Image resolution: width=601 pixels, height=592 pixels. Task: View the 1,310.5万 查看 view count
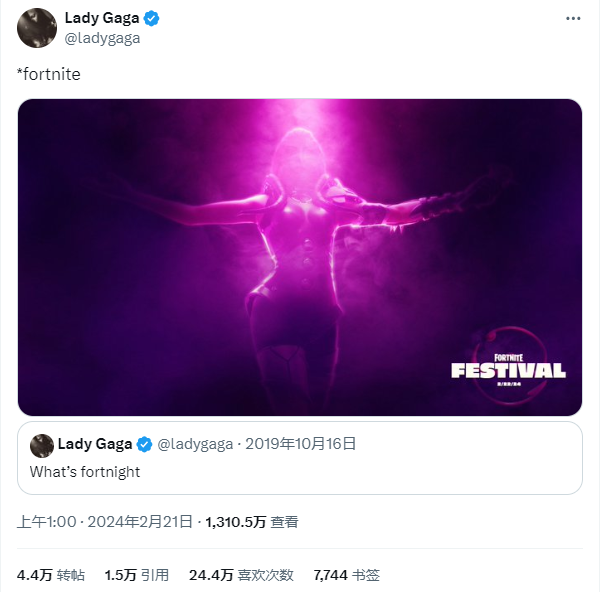[x=252, y=522]
